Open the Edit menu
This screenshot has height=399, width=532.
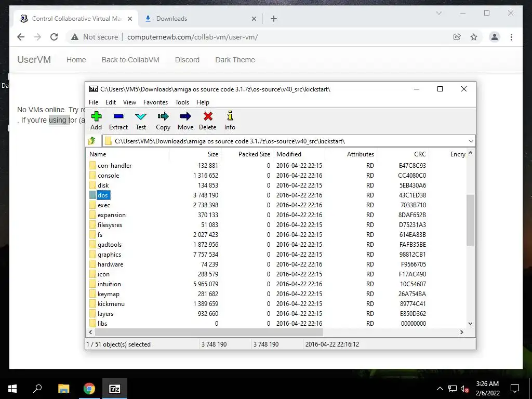tap(111, 102)
